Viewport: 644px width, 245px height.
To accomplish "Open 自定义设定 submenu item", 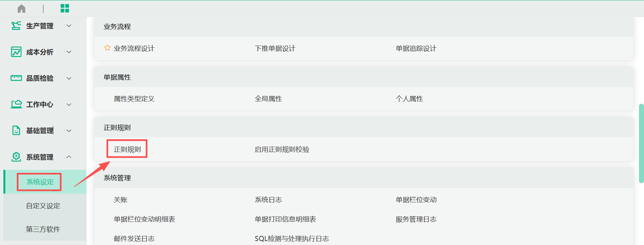I will click(43, 206).
